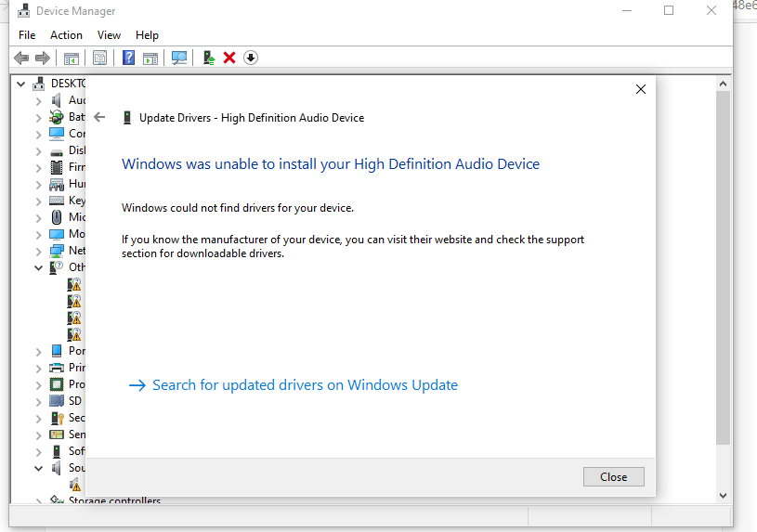Viewport: 757px width, 532px height.
Task: Click the Disable device down-arrow icon
Action: [x=251, y=58]
